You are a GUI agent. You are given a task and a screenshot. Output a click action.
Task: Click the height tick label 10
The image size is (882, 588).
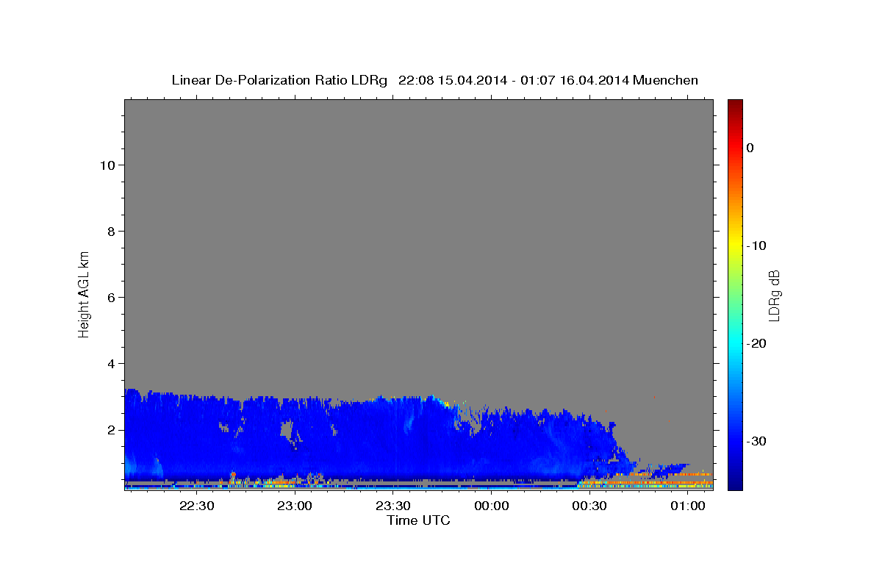click(107, 165)
